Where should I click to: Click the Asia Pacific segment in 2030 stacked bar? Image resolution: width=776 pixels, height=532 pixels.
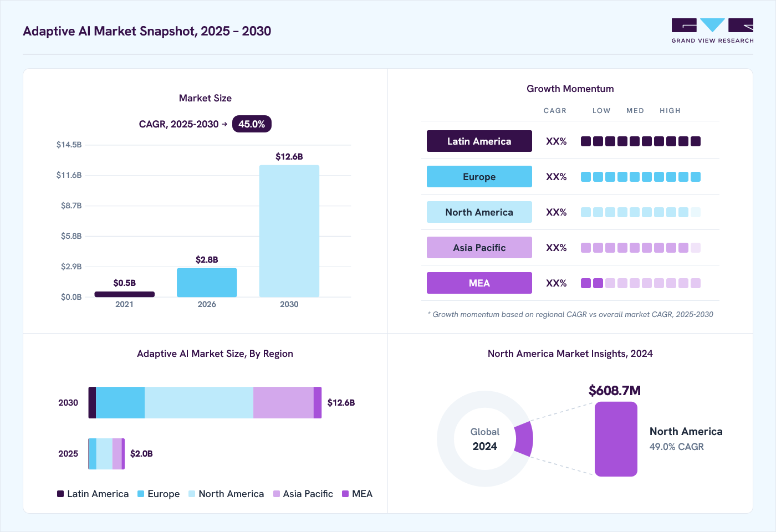283,402
